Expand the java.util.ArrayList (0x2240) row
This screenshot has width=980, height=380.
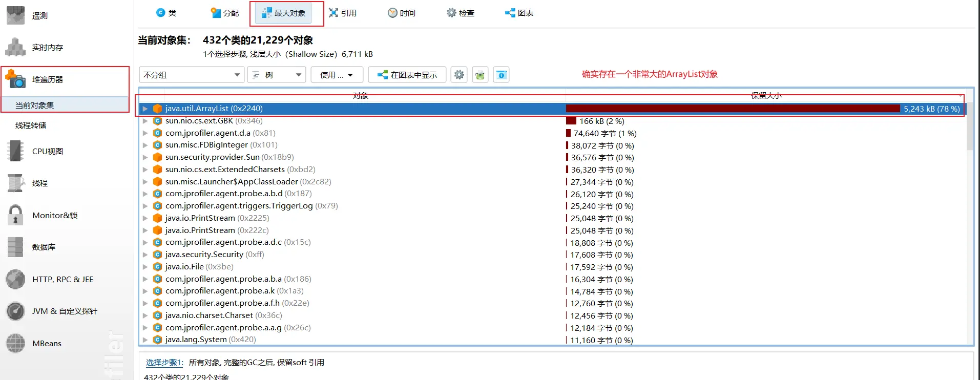[x=145, y=109]
